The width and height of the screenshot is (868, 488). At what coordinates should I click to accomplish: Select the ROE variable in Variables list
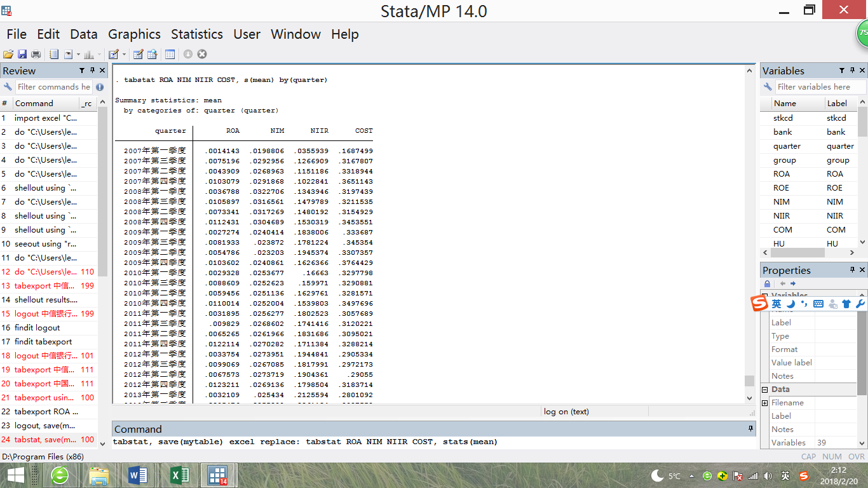pyautogui.click(x=809, y=187)
